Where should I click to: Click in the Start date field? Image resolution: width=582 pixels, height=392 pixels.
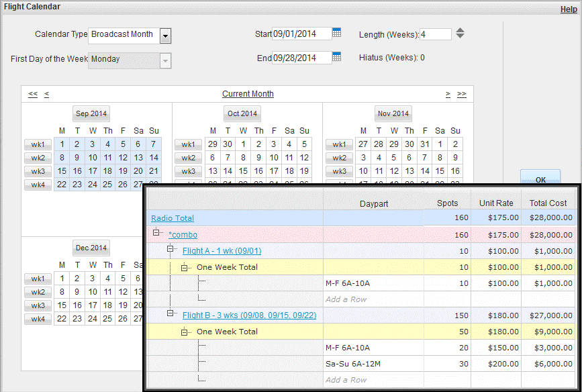coord(301,34)
